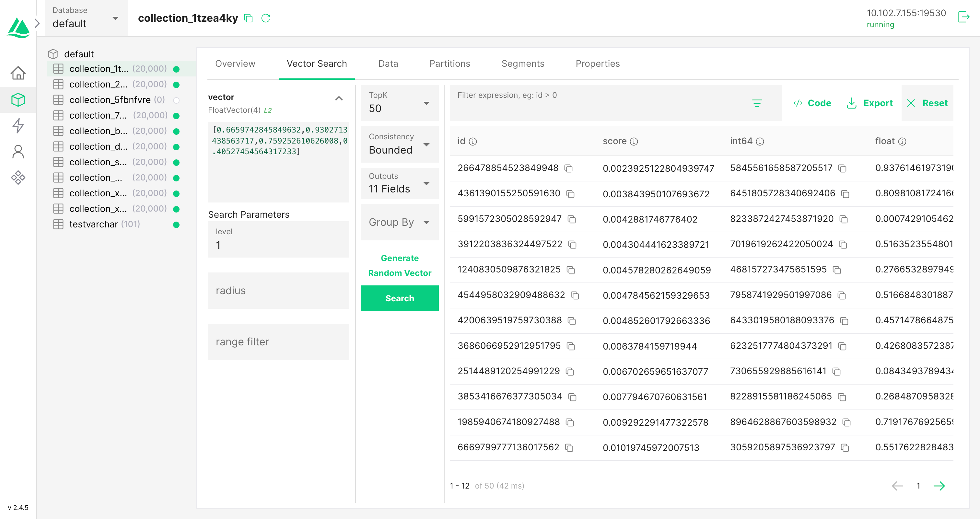Image resolution: width=980 pixels, height=519 pixels.
Task: Collapse the vector field section chevron
Action: click(339, 98)
